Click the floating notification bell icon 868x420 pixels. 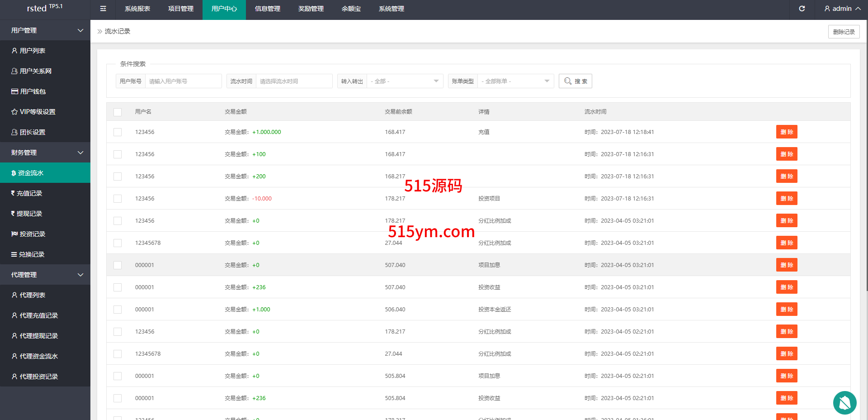pos(844,402)
